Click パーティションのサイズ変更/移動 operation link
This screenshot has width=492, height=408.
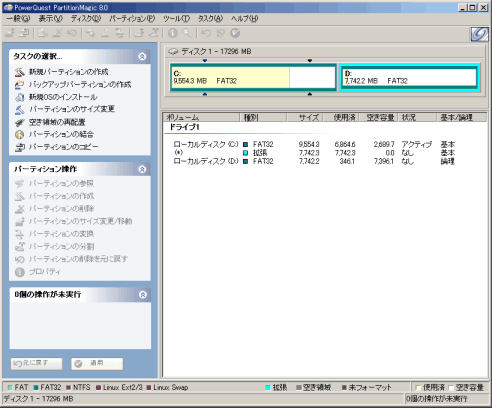(x=80, y=221)
